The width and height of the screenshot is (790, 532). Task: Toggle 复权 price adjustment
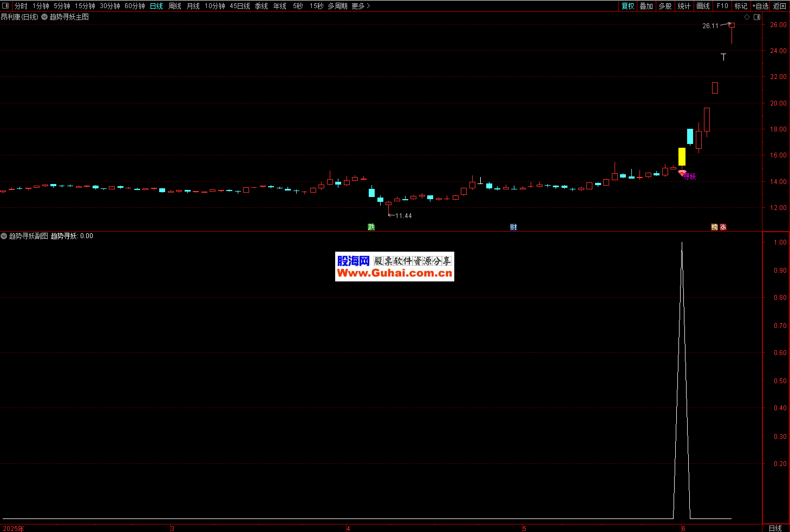pos(628,6)
